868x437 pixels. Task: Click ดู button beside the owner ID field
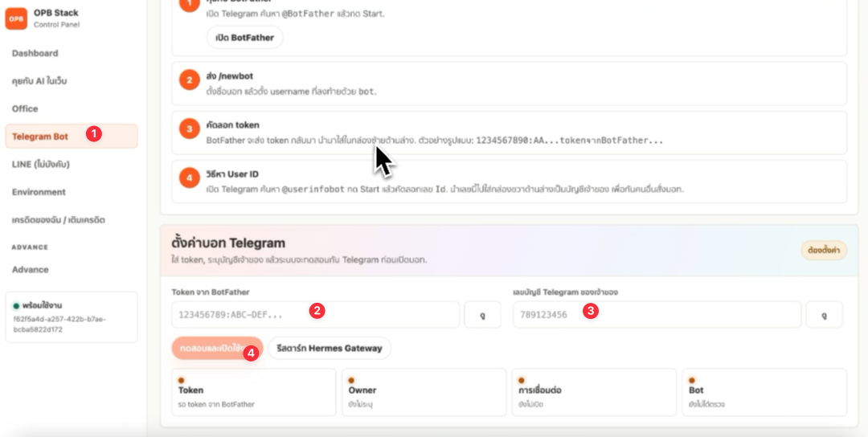click(x=825, y=315)
